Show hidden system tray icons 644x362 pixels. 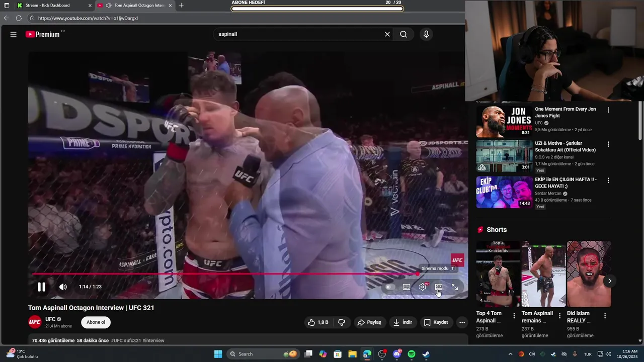click(x=510, y=354)
